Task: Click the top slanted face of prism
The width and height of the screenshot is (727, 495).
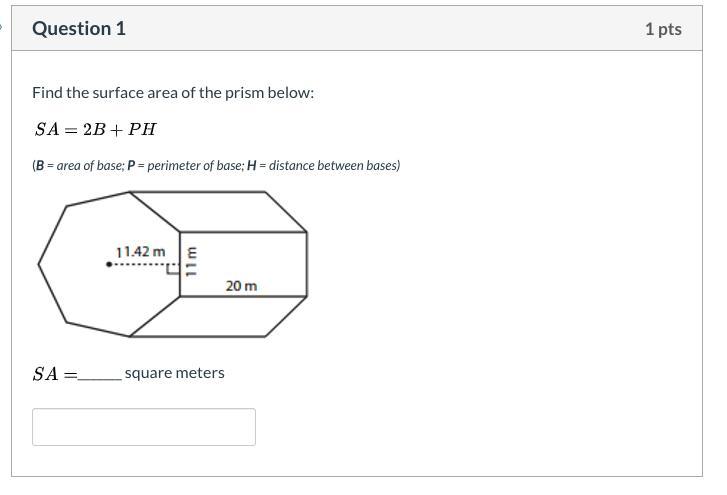Action: tap(220, 211)
